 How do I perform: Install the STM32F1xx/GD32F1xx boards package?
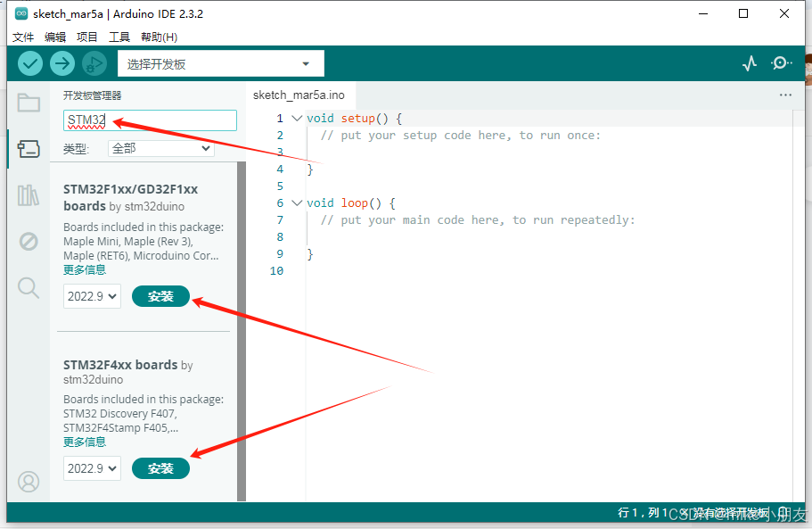(x=160, y=296)
